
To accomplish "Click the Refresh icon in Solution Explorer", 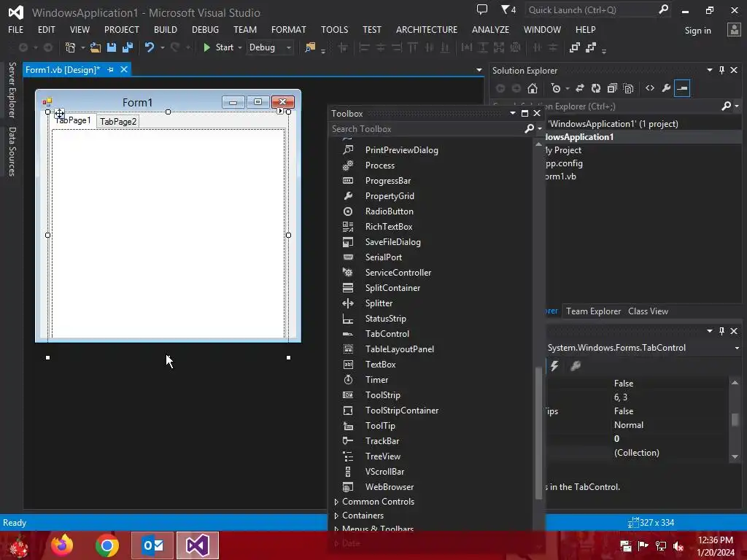I will click(x=596, y=88).
